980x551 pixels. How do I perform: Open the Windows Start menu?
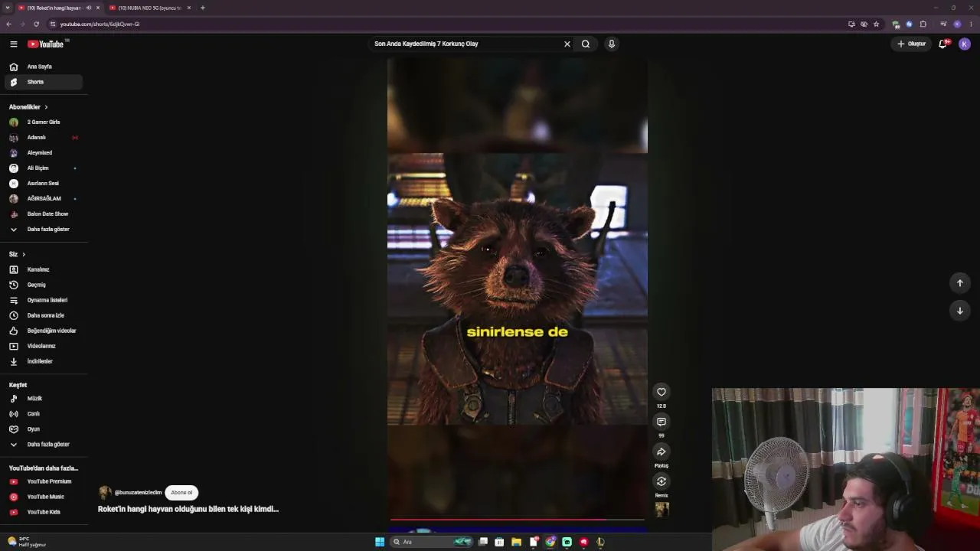click(380, 542)
